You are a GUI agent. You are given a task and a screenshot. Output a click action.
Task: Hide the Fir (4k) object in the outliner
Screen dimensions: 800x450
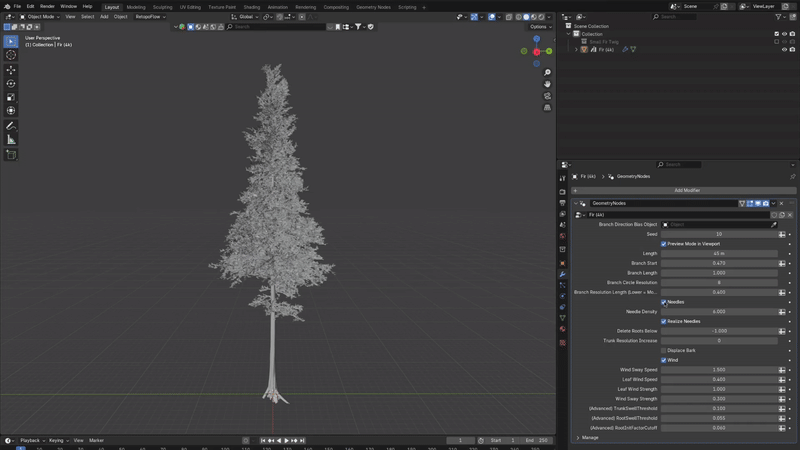[784, 49]
